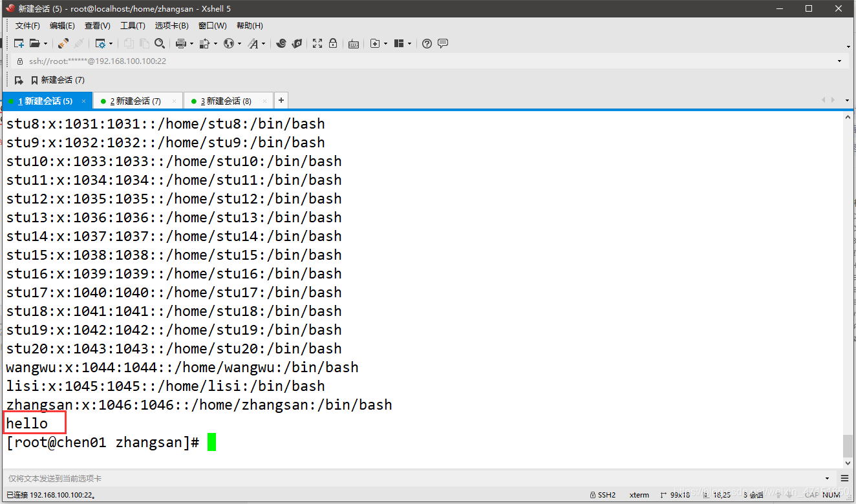Click the padlock icon in address bar
The height and width of the screenshot is (504, 856).
coord(19,61)
